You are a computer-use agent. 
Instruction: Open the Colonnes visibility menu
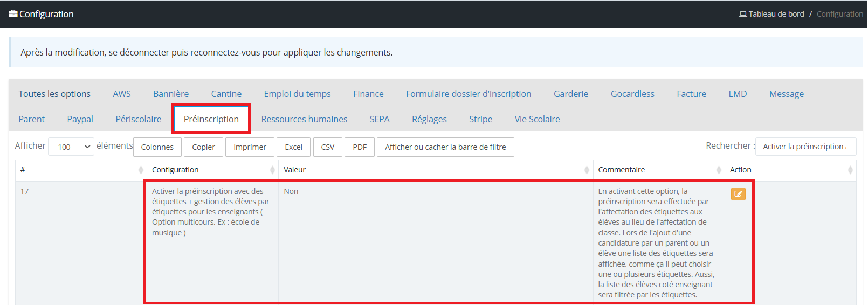click(x=157, y=147)
